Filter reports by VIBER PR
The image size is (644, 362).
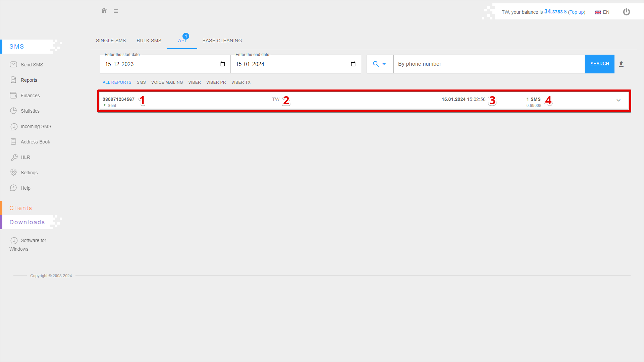tap(216, 82)
